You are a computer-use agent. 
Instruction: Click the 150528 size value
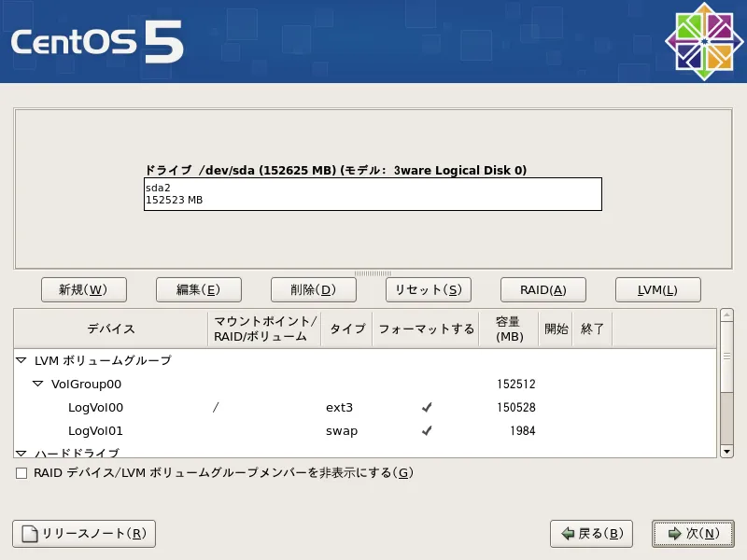point(516,408)
